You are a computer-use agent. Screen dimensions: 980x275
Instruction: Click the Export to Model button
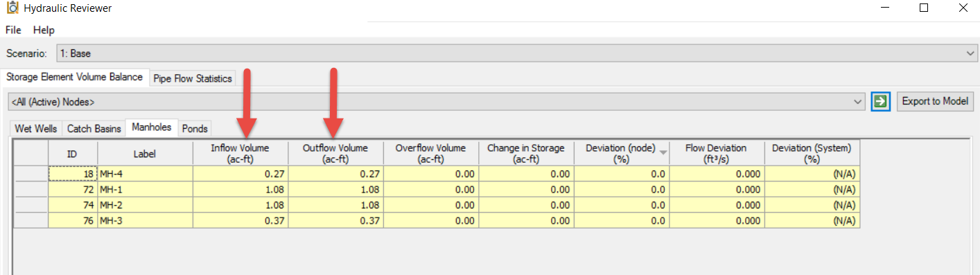click(x=935, y=101)
